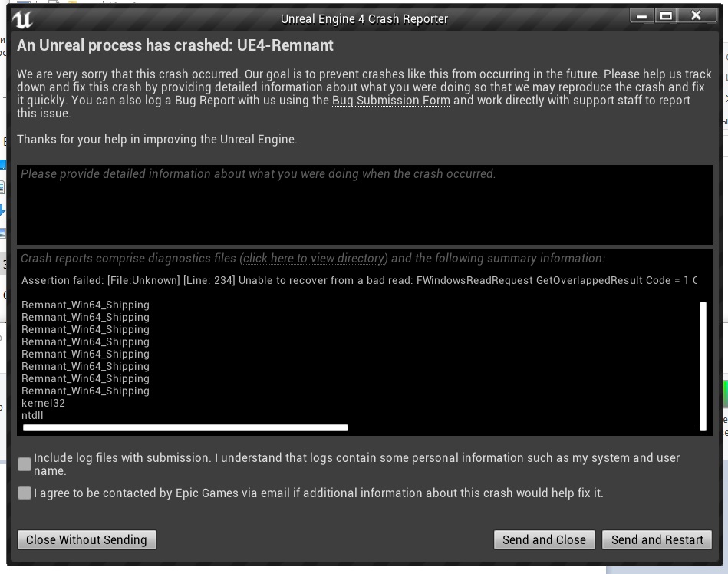This screenshot has height=574, width=728.
Task: Click the ntdll stack trace entry
Action: [x=33, y=415]
